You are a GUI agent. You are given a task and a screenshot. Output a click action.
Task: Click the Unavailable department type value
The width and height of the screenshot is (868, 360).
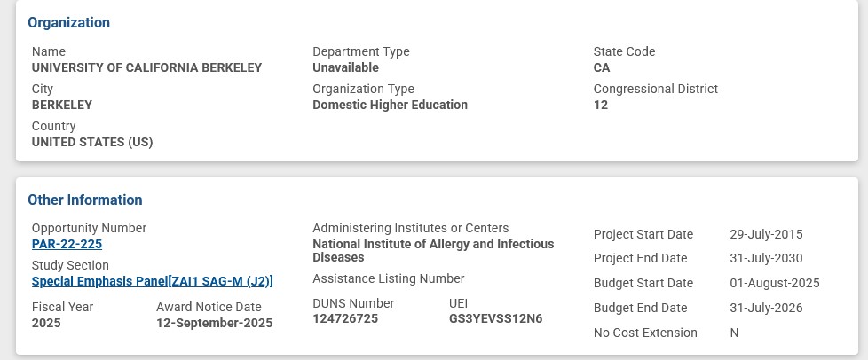click(345, 67)
